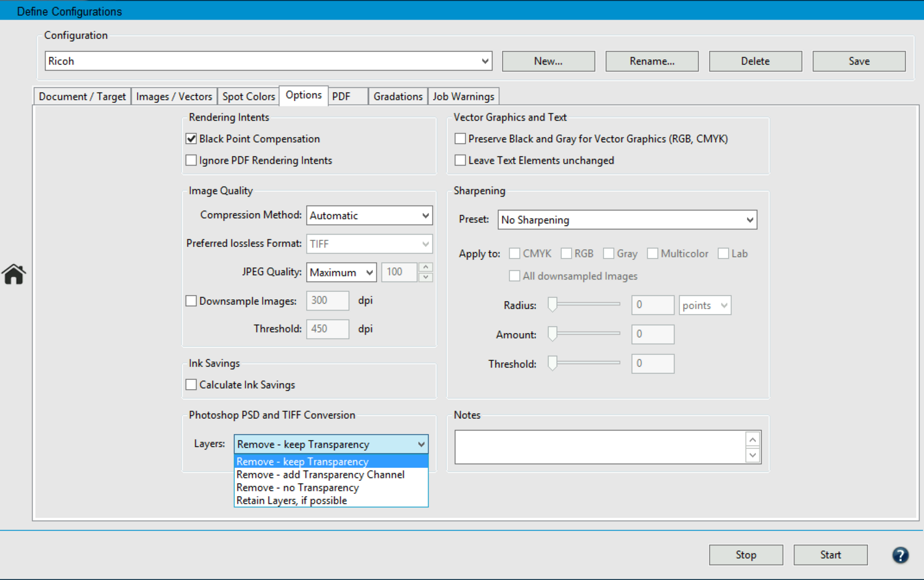Click the Save configuration button
Image resolution: width=924 pixels, height=580 pixels.
tap(859, 61)
